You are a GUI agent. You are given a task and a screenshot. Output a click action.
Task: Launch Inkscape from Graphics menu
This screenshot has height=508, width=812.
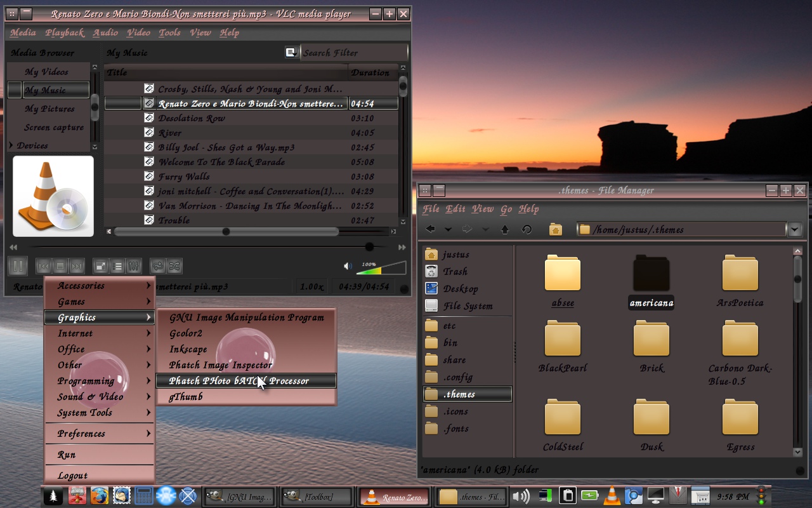pyautogui.click(x=246, y=349)
